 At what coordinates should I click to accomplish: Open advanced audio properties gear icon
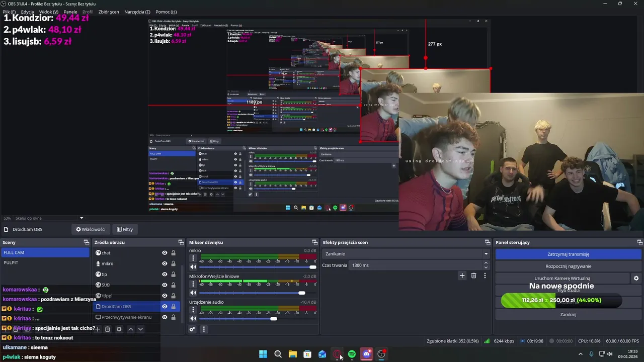pos(192,329)
